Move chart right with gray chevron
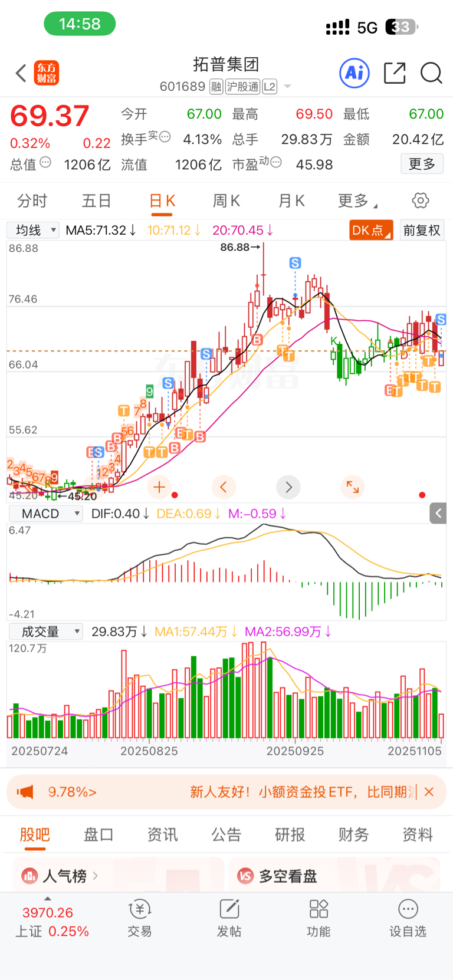The height and width of the screenshot is (980, 453). [288, 487]
